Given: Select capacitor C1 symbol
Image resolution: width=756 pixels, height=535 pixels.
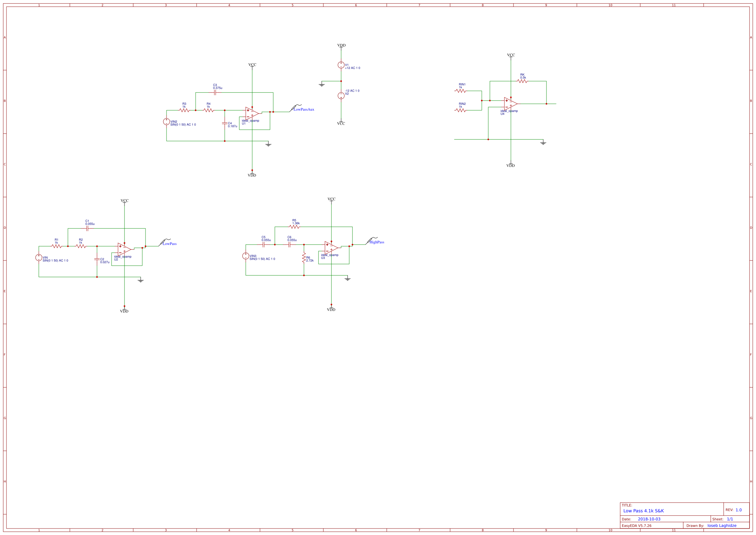Looking at the screenshot, I should coord(87,228).
